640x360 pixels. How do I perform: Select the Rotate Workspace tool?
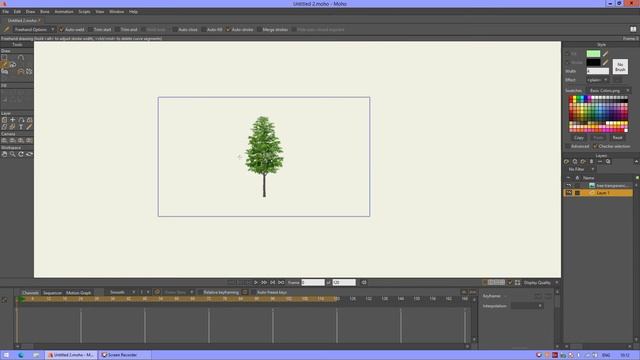[21, 154]
